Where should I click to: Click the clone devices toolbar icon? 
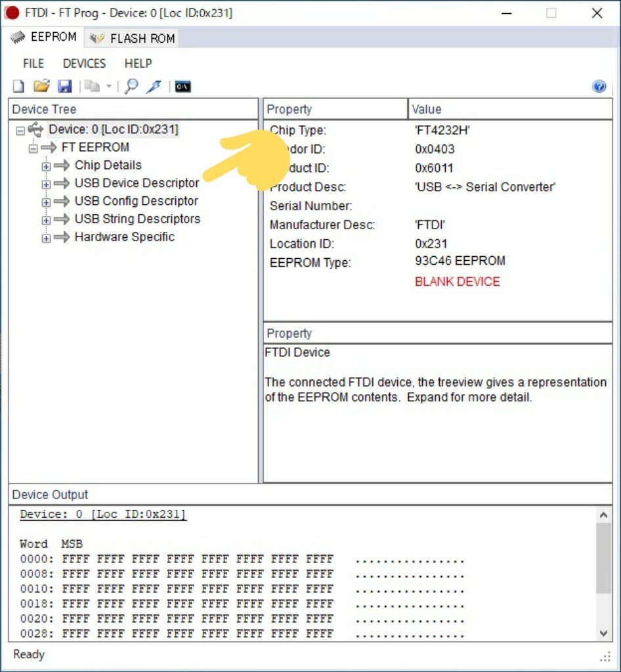pos(91,86)
